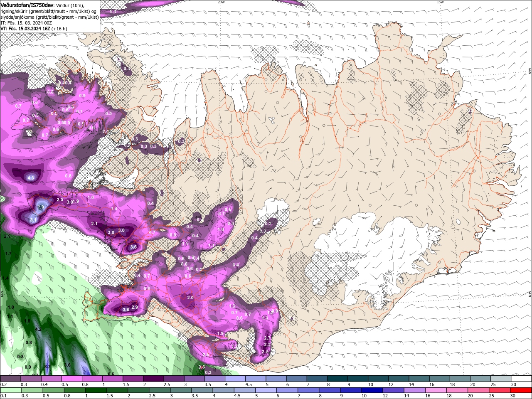Select the dark purple swatch at 2 in the upper legend
532x399 pixels.
153,379
